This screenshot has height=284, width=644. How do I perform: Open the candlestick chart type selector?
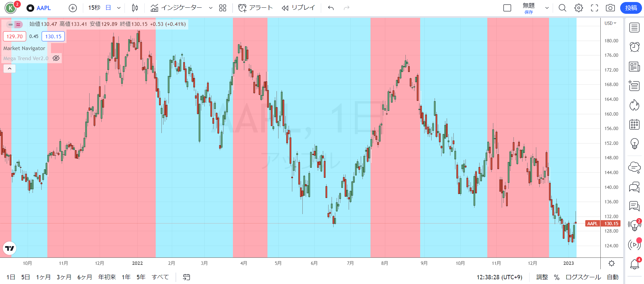pos(135,8)
